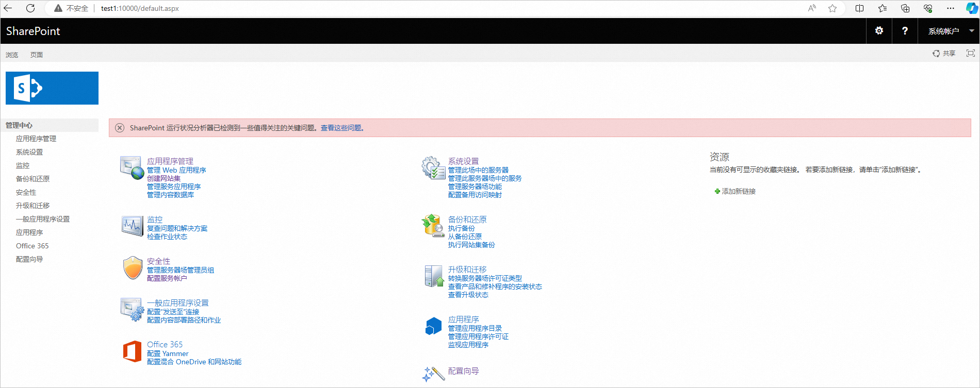Screen dimensions: 980x388
Task: Open the 创建网站集 link
Action: [x=164, y=178]
